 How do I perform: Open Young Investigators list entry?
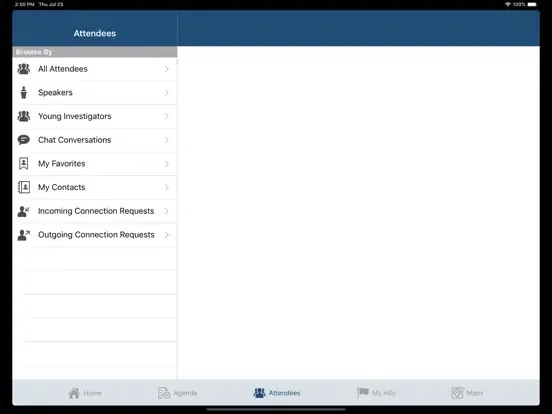pos(95,116)
